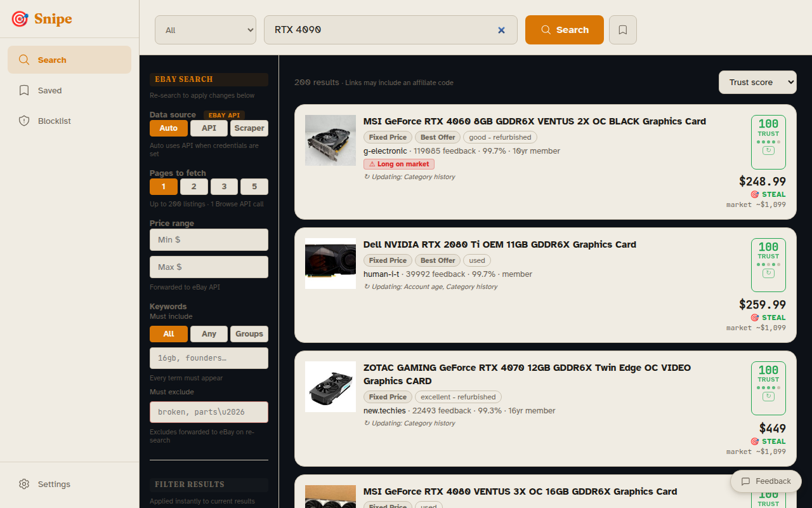Set pages to fetch to 5
Screen dimensions: 812x508
coord(254,187)
